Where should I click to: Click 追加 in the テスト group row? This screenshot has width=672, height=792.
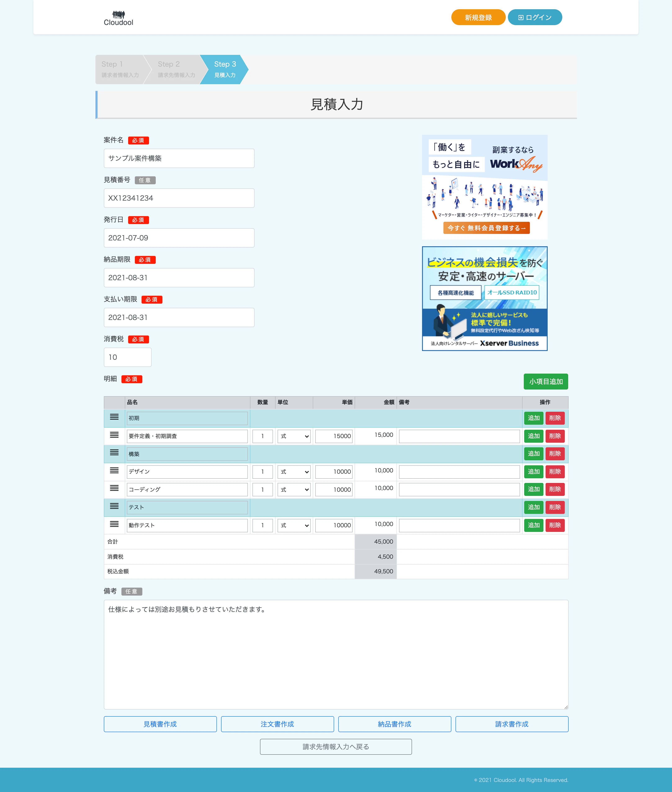click(x=534, y=507)
